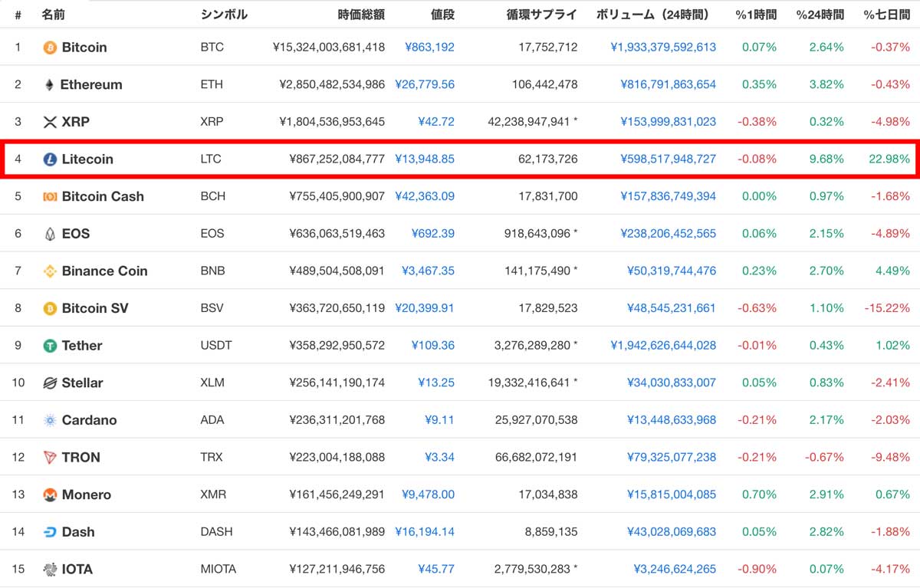
Task: Click the Bitcoin orange logo icon
Action: [50, 48]
